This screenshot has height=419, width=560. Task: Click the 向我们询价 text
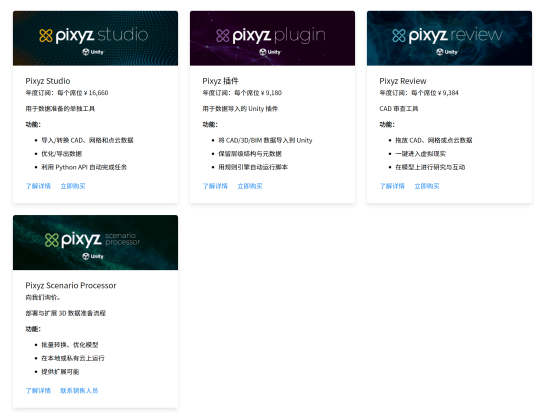pos(42,298)
